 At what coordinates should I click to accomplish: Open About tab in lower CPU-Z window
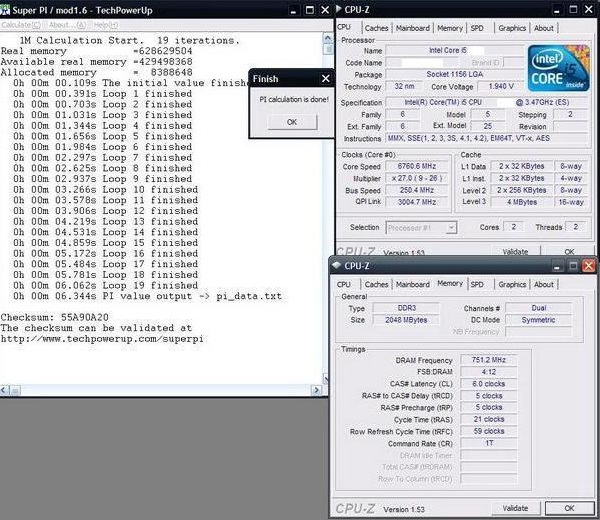[x=544, y=284]
